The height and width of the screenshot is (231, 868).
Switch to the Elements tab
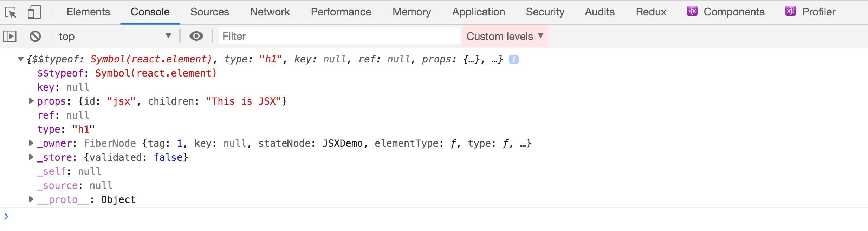88,12
